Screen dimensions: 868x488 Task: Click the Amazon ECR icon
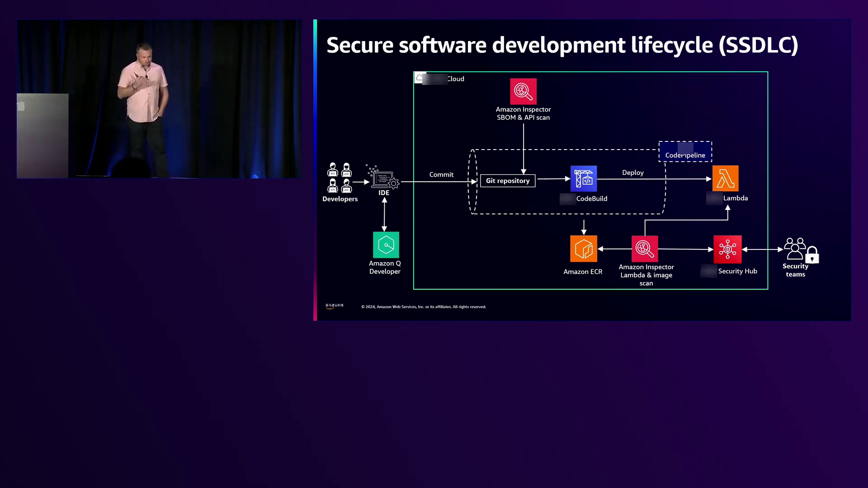pyautogui.click(x=584, y=249)
